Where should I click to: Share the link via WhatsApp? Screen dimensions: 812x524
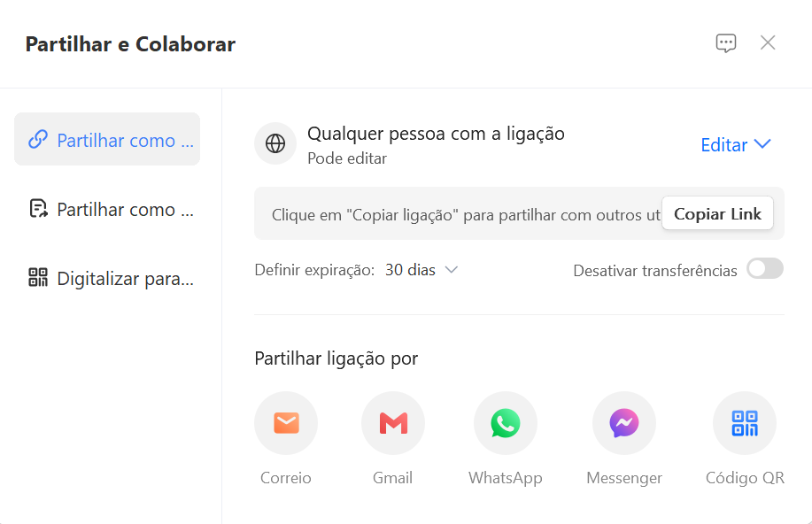coord(505,423)
